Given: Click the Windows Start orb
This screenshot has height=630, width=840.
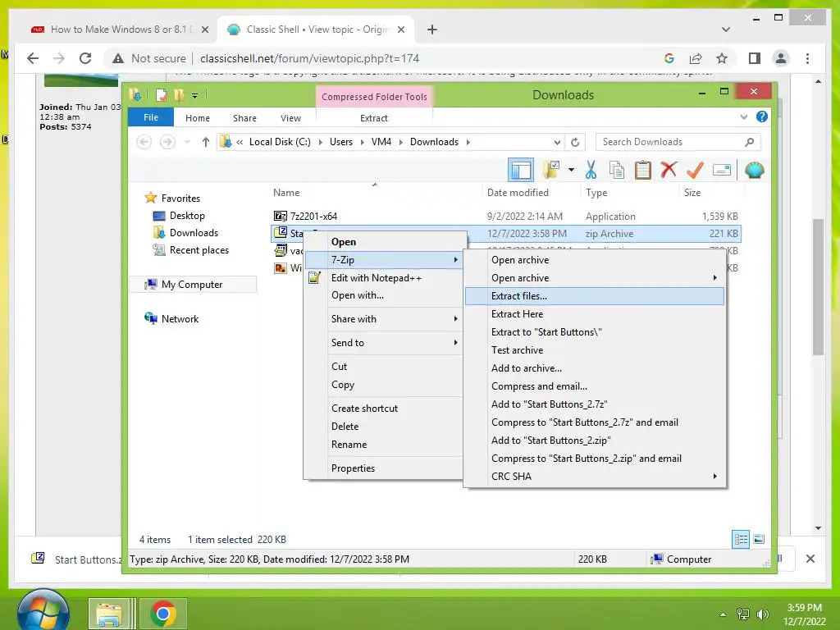Looking at the screenshot, I should click(x=43, y=610).
